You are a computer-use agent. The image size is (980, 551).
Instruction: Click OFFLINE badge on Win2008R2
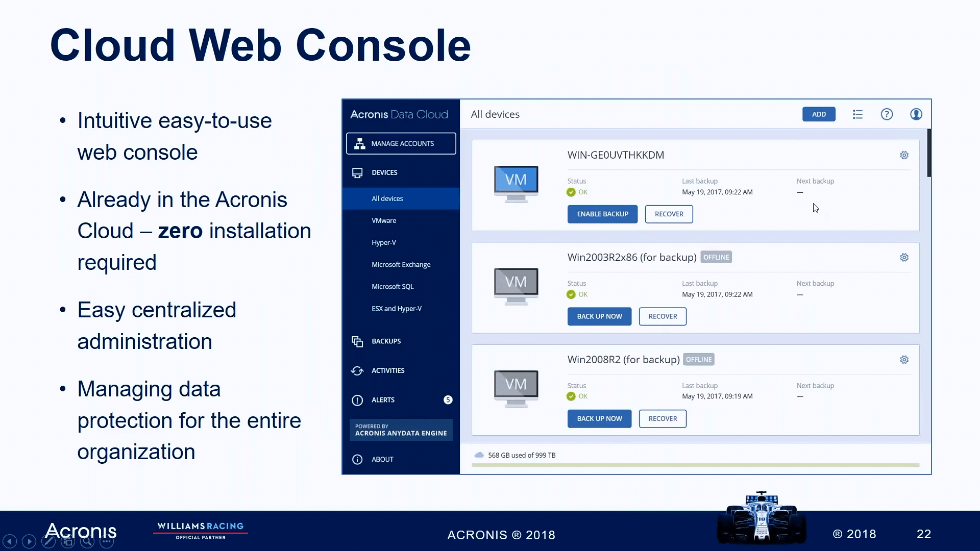click(x=699, y=360)
